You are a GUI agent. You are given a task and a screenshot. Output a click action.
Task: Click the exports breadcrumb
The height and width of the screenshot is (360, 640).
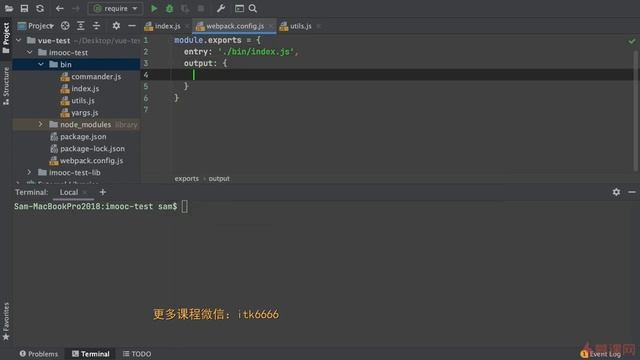pos(187,179)
